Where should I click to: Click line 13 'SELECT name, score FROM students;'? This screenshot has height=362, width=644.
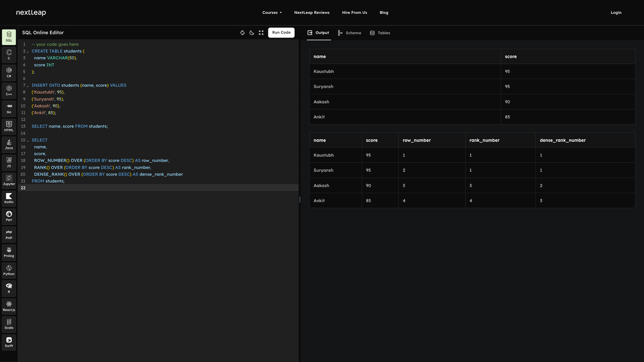click(70, 127)
